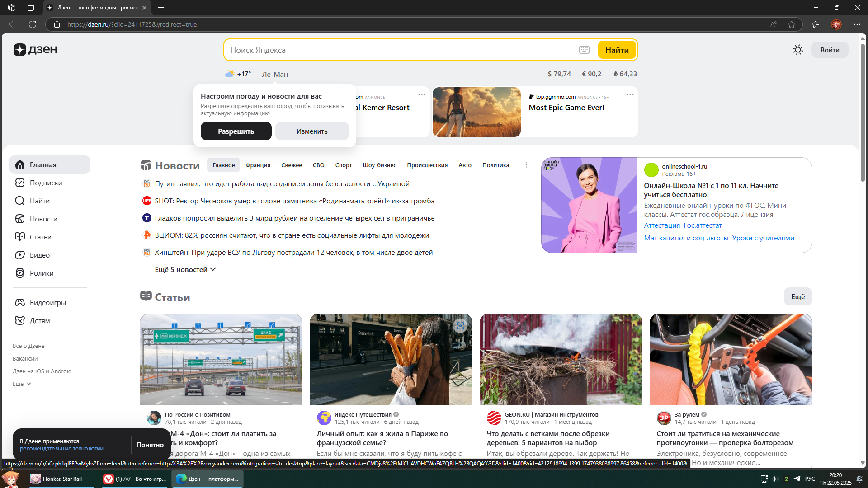Add page to favorites star icon
The image size is (868, 488).
[792, 24]
